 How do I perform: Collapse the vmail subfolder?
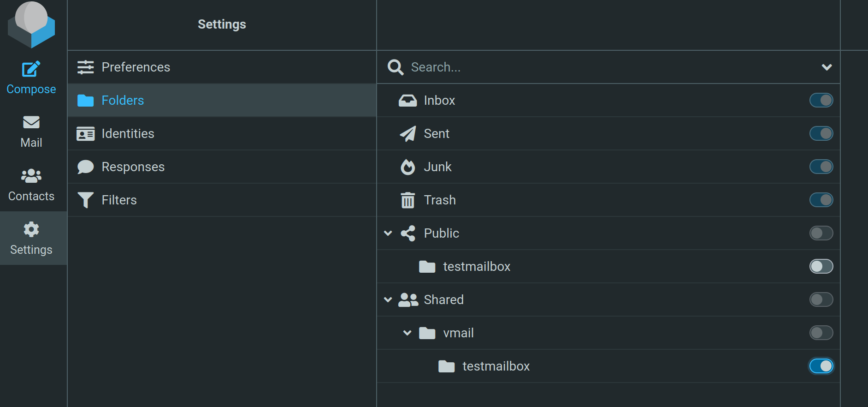pyautogui.click(x=407, y=333)
